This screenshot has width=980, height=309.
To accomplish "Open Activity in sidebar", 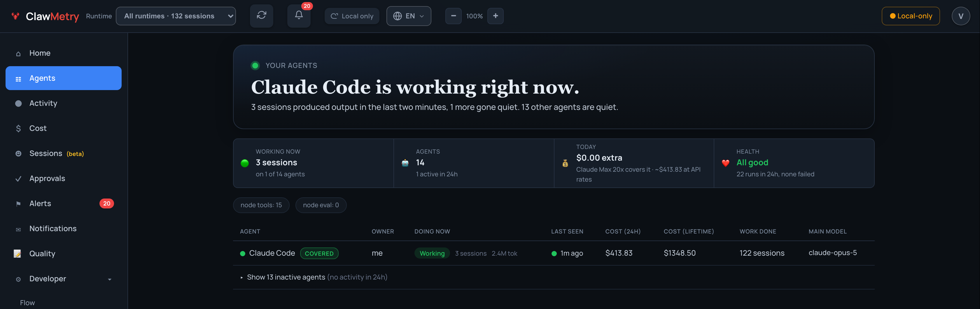I will click(64, 103).
